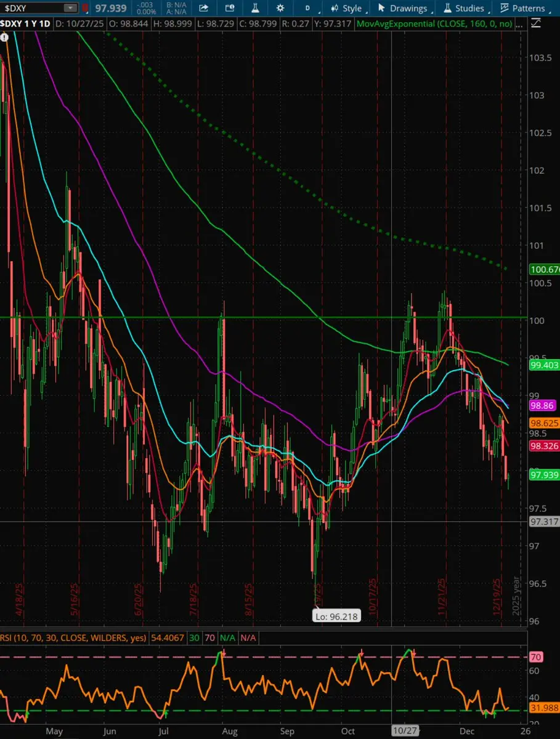Click the 103.5 price axis label
Viewport: 560px width, 739px height.
(x=540, y=58)
